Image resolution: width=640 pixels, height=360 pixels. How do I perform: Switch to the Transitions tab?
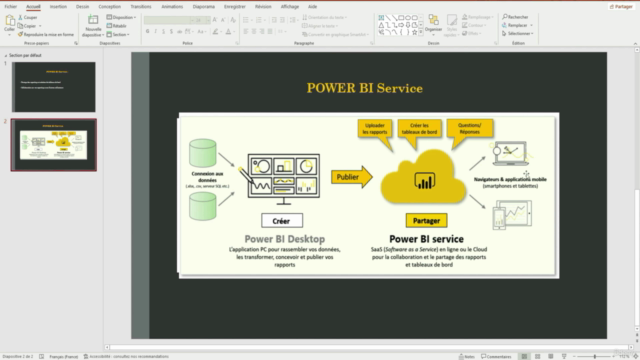coord(141,7)
